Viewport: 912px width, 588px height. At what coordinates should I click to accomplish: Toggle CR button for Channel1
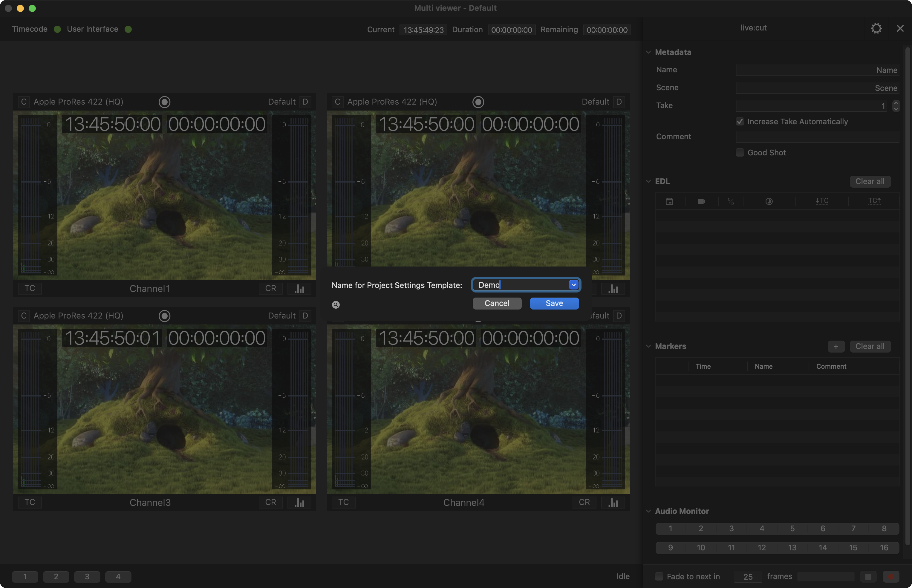point(271,289)
